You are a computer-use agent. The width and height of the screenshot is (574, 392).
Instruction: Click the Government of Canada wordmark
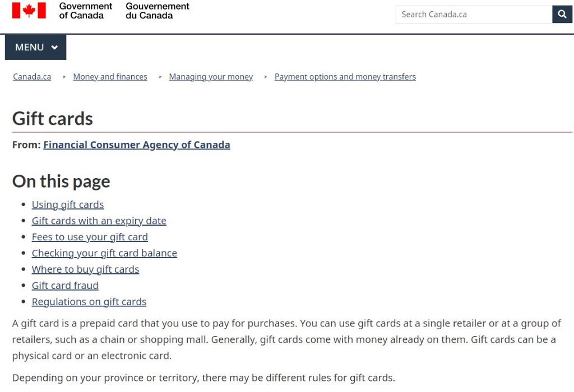[x=86, y=11]
